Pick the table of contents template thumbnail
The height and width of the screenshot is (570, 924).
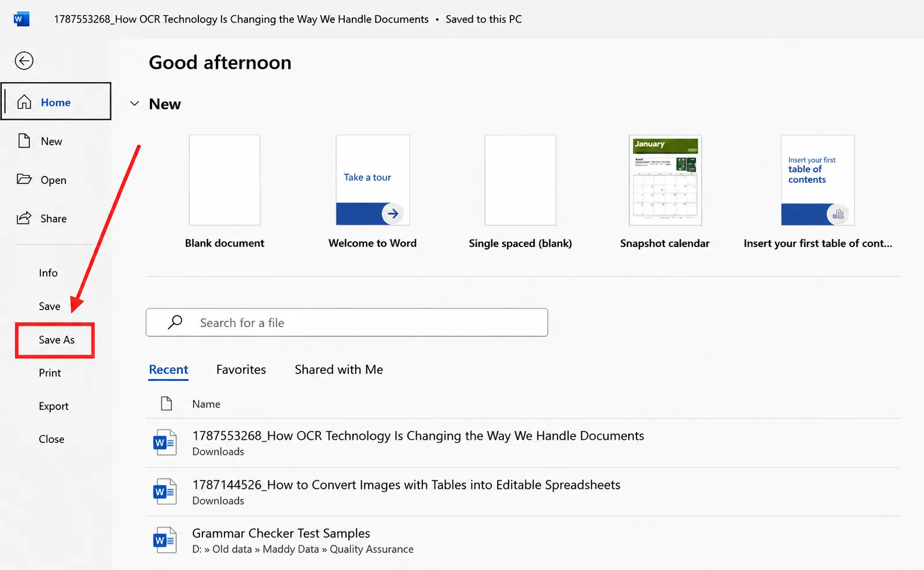818,180
